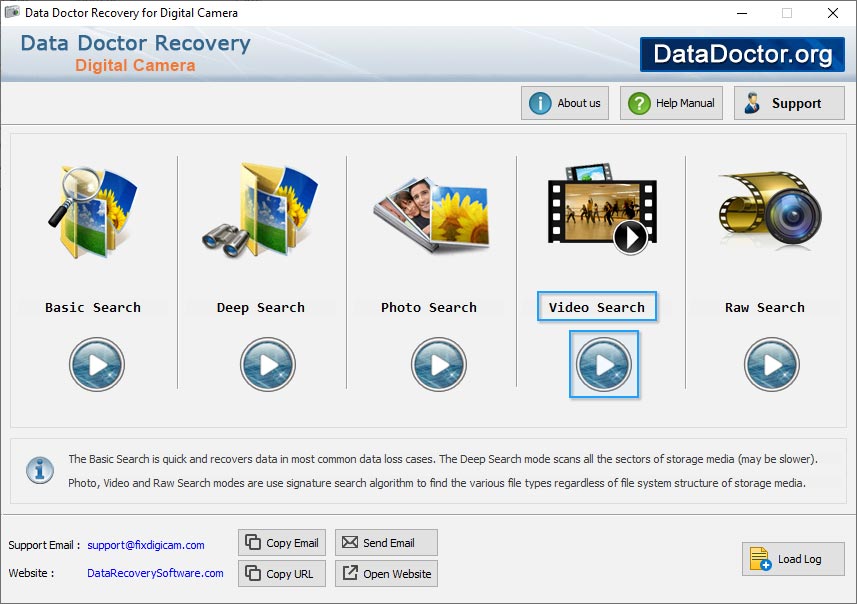Click the Deep Search binoculars folder icon
The width and height of the screenshot is (857, 604).
[261, 212]
